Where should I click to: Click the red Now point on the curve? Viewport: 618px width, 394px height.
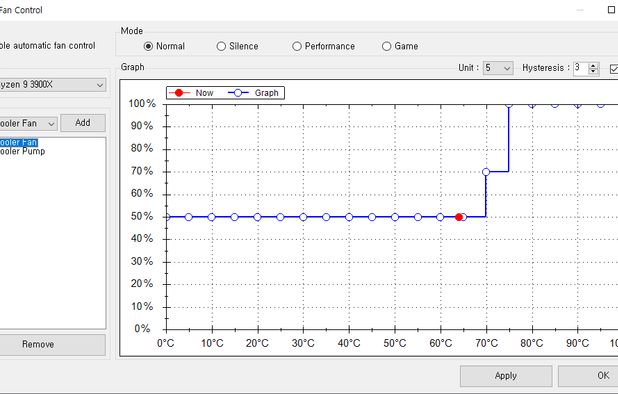point(459,217)
